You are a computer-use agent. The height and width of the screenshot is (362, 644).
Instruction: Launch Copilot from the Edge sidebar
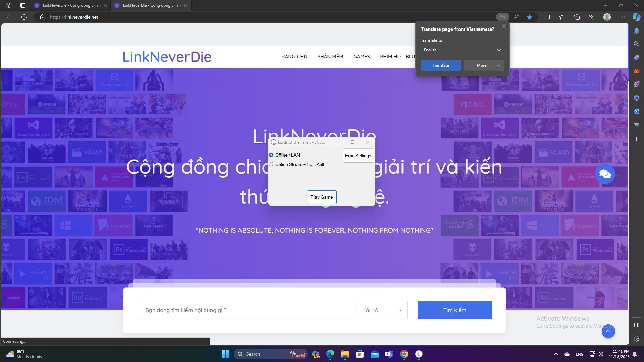coord(636,17)
